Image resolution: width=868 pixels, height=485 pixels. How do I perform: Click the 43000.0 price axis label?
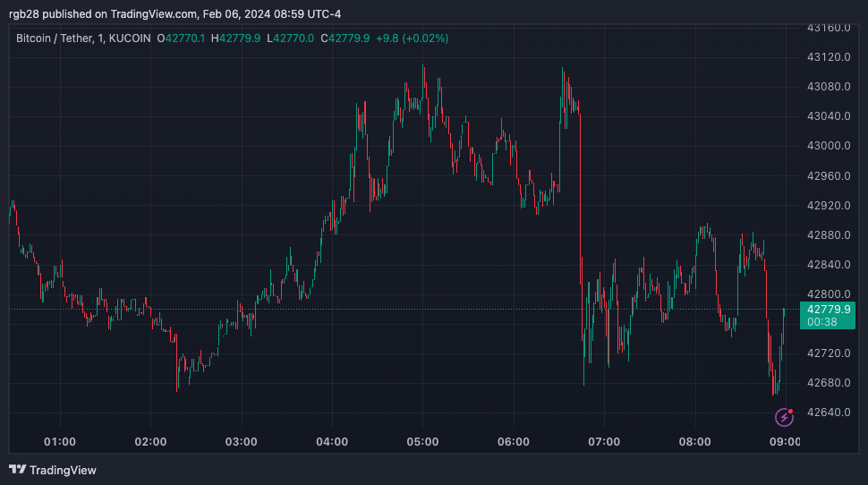point(829,146)
